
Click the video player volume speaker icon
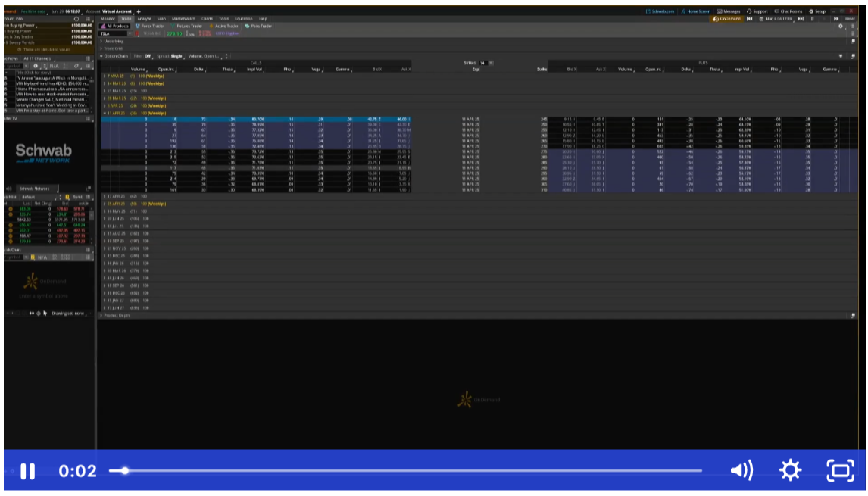point(742,470)
